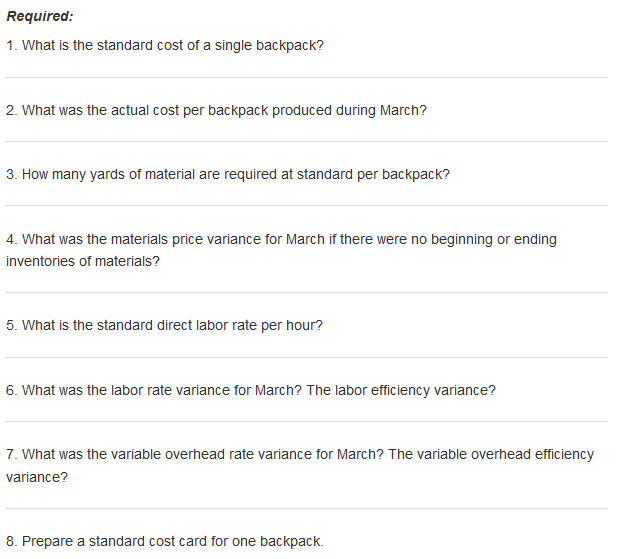Click question 1 about standard cost of backpack
Viewport: 635px width, 559px height.
pyautogui.click(x=165, y=45)
